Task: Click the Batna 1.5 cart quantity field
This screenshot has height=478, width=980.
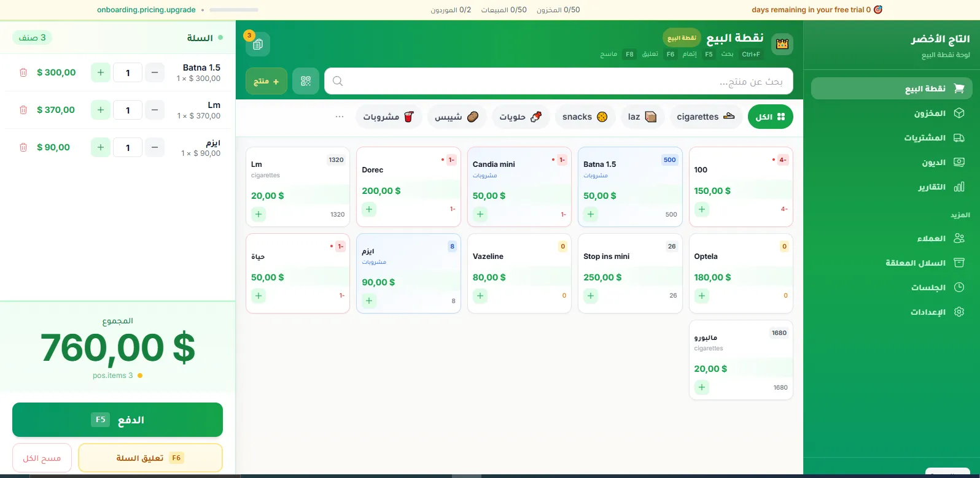Action: [128, 72]
